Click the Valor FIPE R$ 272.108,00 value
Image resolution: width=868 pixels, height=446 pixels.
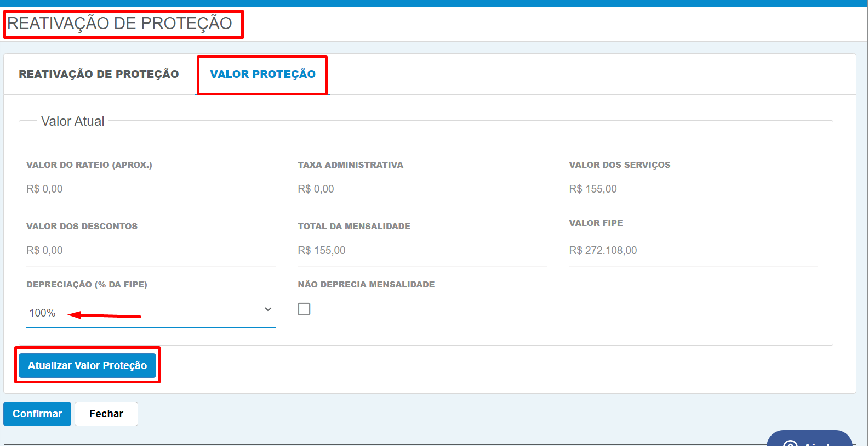pyautogui.click(x=603, y=250)
